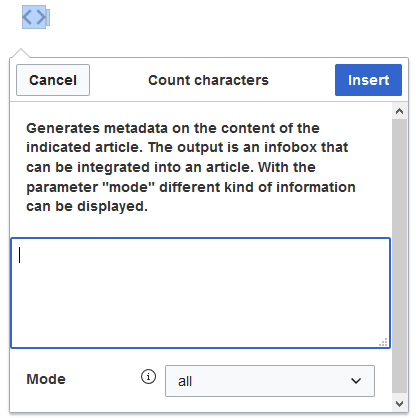
Task: Place cursor at the text caret in box
Action: [x=20, y=255]
